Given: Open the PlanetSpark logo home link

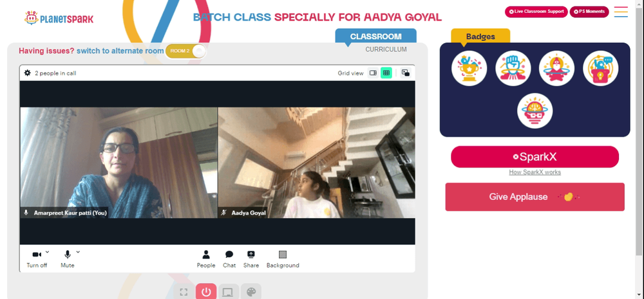Looking at the screenshot, I should (59, 18).
